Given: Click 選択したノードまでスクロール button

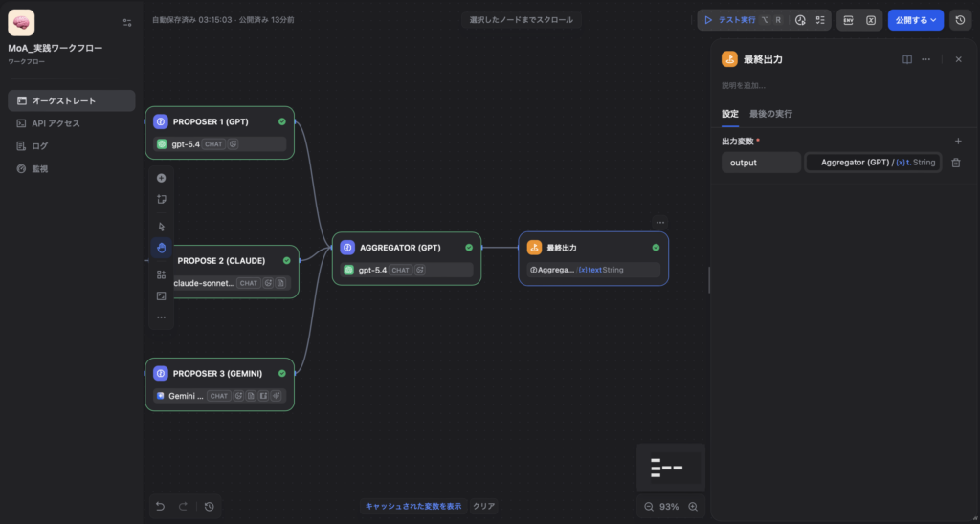Looking at the screenshot, I should pyautogui.click(x=522, y=20).
